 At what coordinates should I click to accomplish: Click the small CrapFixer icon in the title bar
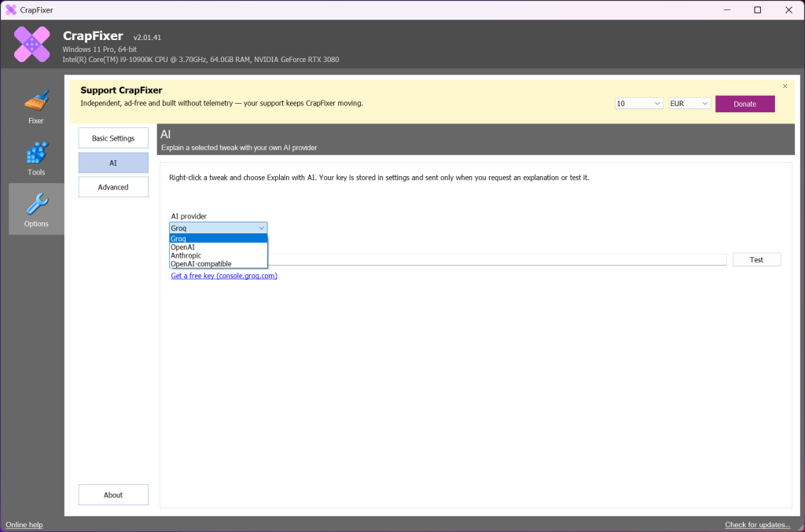coord(11,9)
